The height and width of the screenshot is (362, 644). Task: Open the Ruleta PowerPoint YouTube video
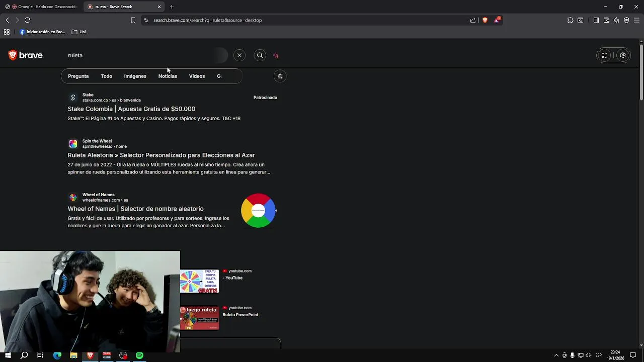click(x=240, y=315)
